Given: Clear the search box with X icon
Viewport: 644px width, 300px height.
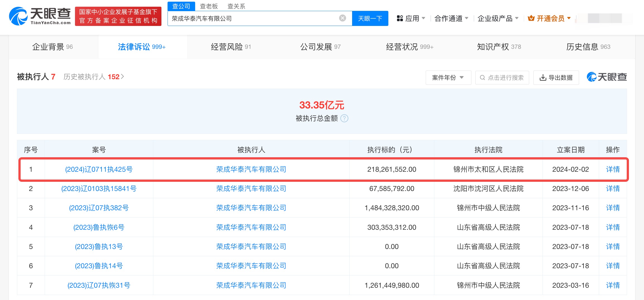Looking at the screenshot, I should coord(342,18).
